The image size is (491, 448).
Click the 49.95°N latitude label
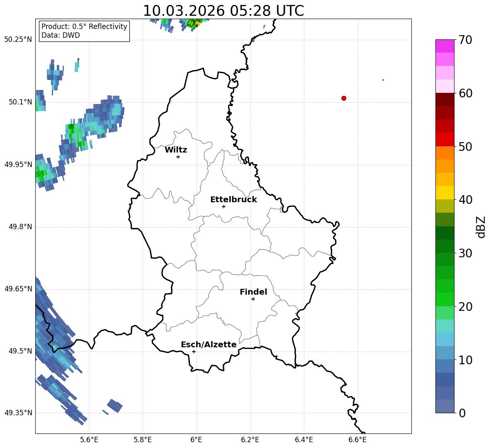point(18,164)
